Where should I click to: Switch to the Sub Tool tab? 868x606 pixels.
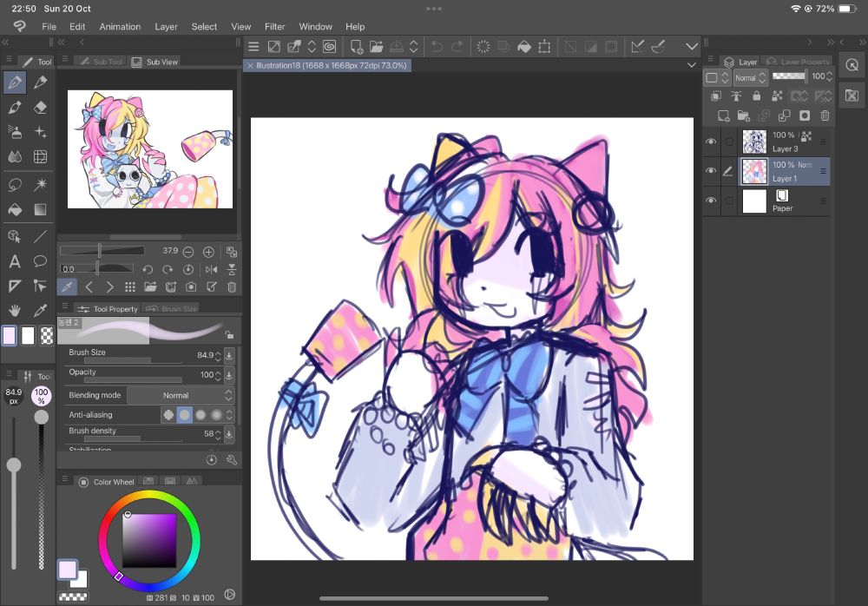tap(100, 62)
